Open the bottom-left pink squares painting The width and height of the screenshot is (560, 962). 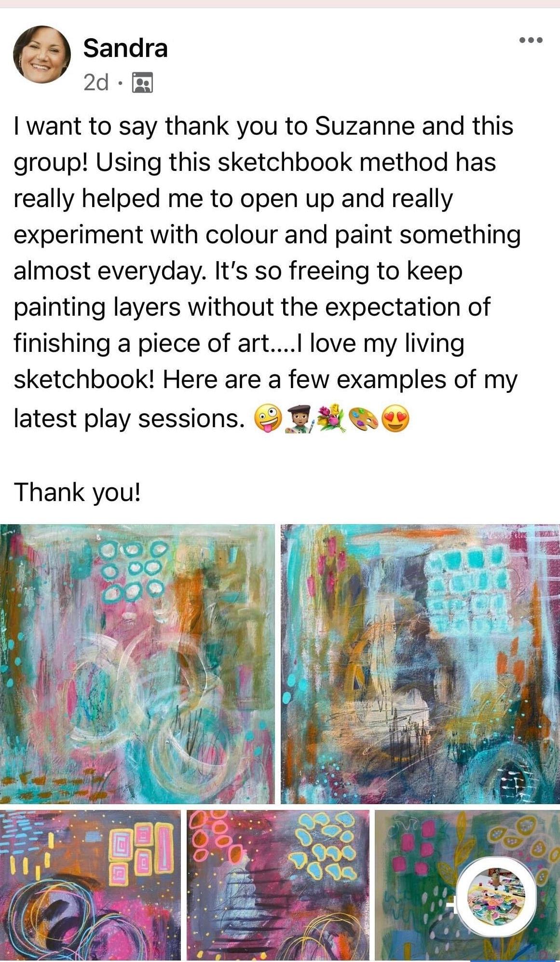90,885
